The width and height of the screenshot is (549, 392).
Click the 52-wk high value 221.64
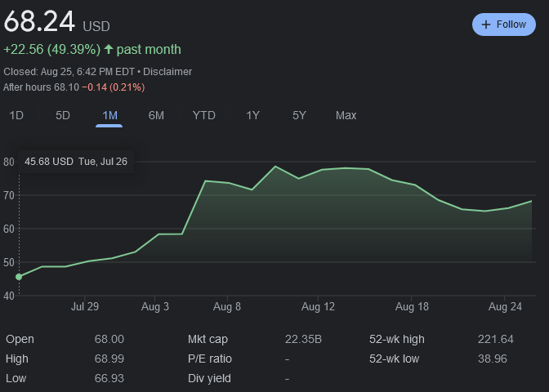pyautogui.click(x=495, y=339)
